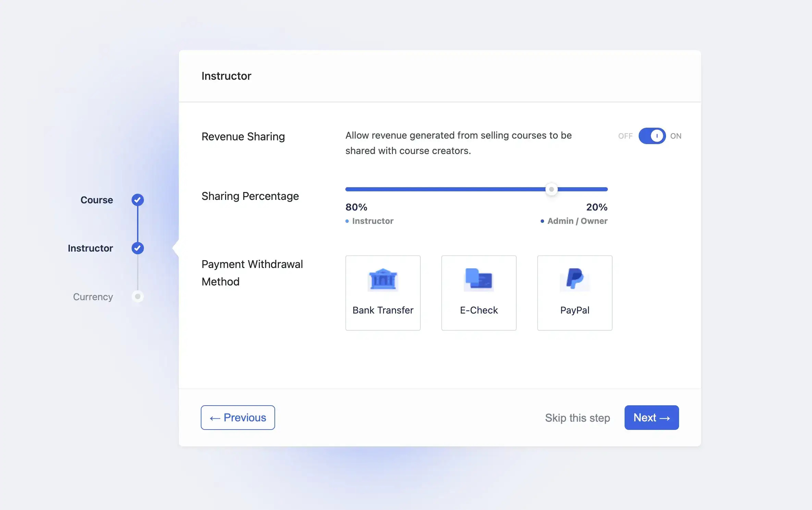Click the Skip this step link
Screen dimensions: 812x510
click(x=577, y=418)
